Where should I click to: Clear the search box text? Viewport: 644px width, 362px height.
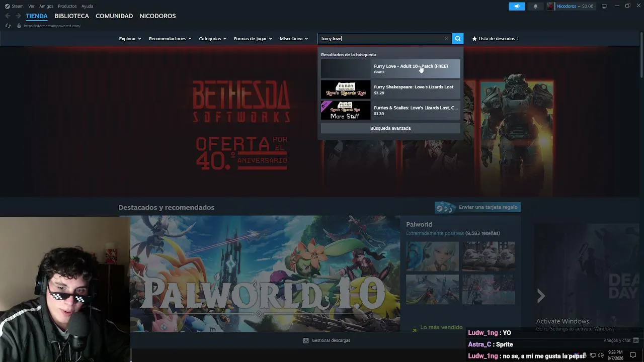click(446, 39)
